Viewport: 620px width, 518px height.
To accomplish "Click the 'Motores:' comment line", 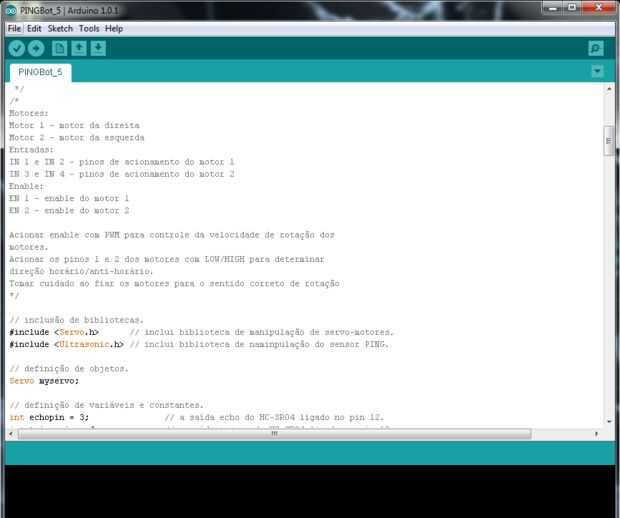I will pos(29,113).
